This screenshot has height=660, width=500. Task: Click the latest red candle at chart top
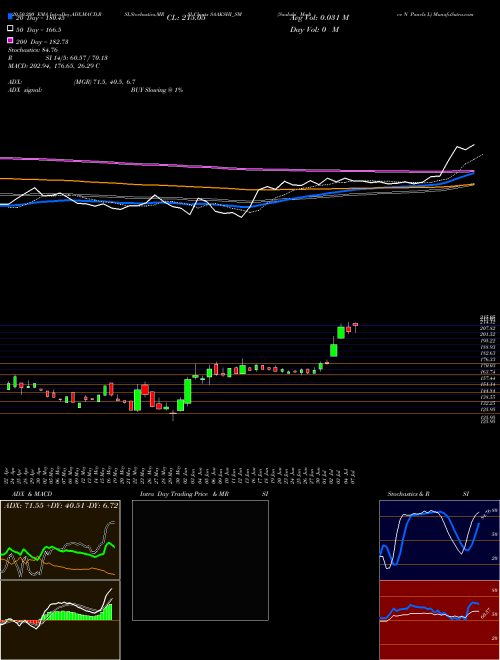coord(355,325)
